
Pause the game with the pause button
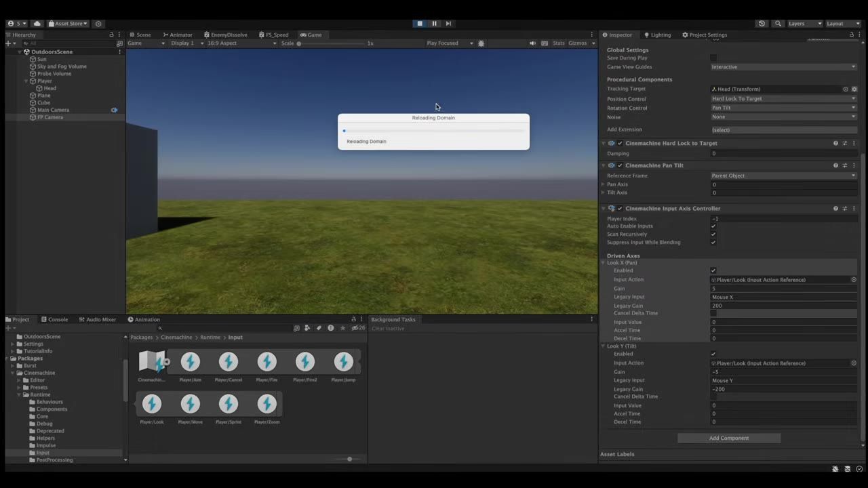pyautogui.click(x=434, y=24)
